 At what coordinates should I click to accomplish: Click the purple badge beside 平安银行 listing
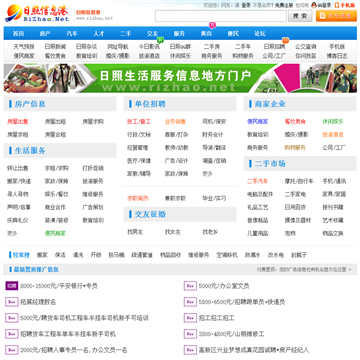12,286
